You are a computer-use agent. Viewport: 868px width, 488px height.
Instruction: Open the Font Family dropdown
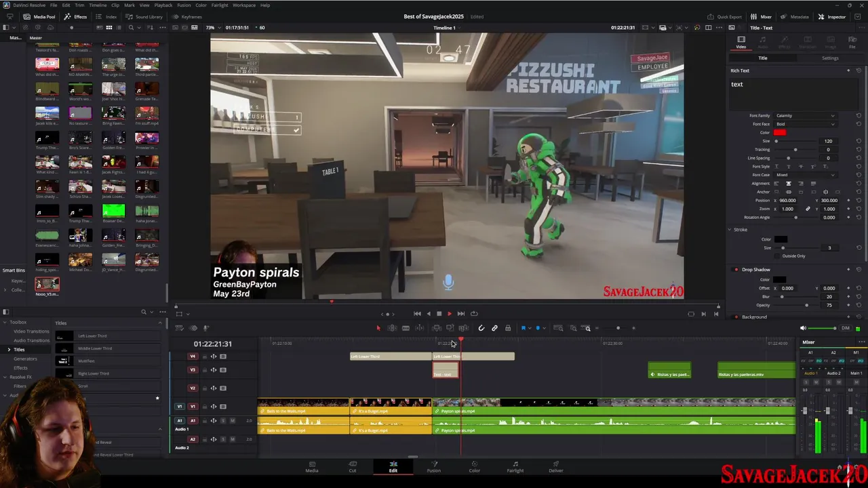click(x=805, y=116)
